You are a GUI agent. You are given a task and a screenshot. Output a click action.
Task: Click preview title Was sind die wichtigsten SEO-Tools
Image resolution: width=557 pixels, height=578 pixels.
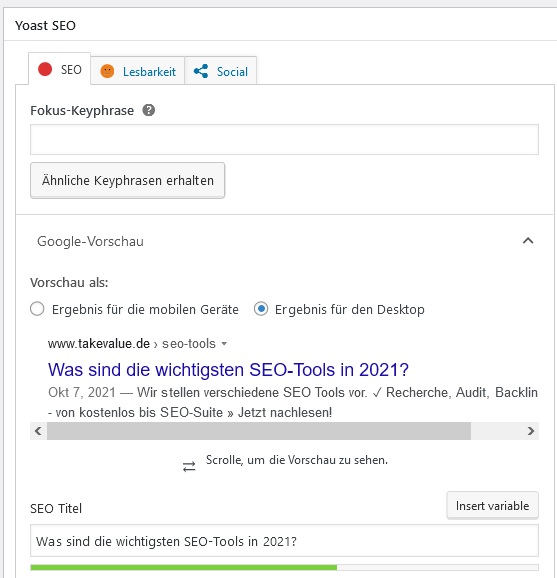point(228,369)
